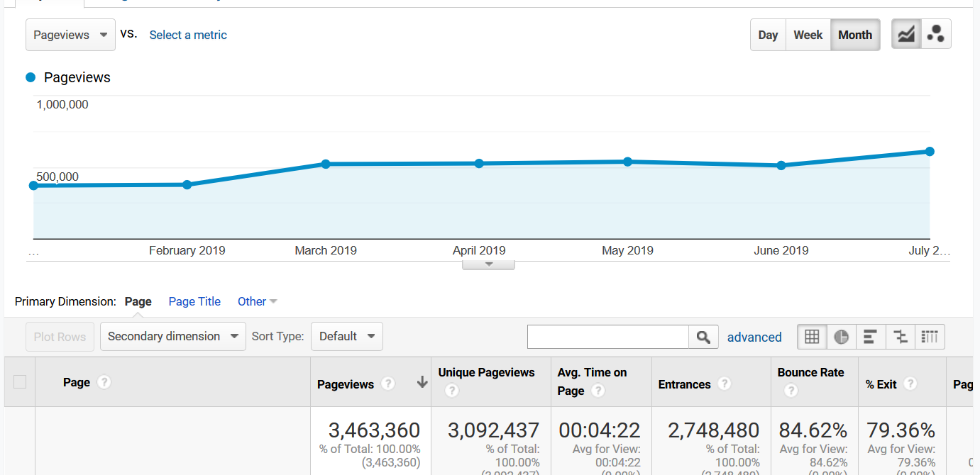Select the pivot table view icon

(930, 337)
